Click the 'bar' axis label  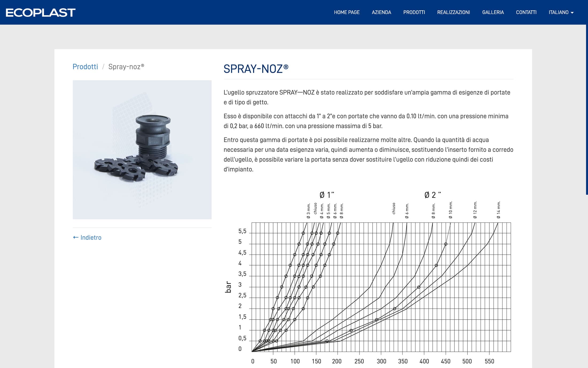(x=228, y=287)
